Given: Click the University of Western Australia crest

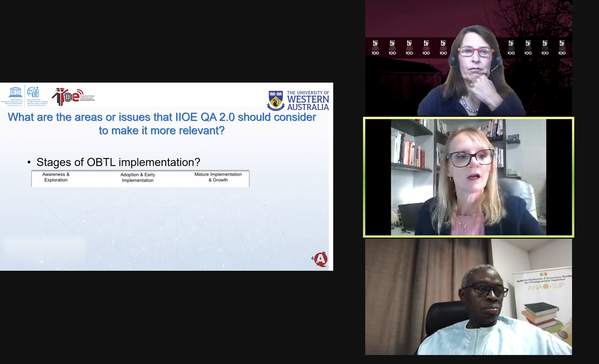Looking at the screenshot, I should 276,101.
